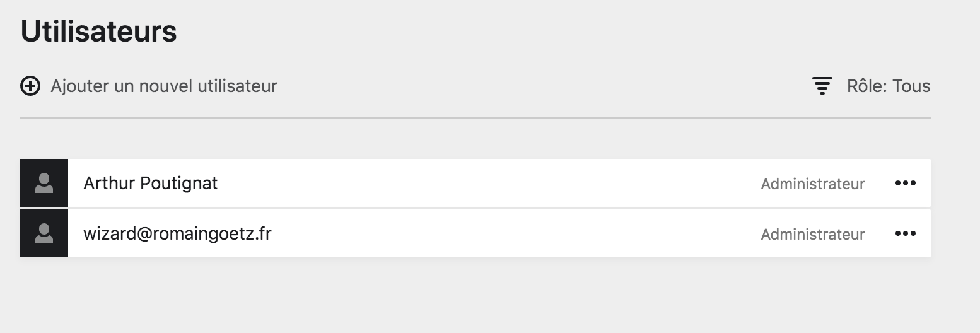
Task: Click Arthur Poutignat's Administrateur role label
Action: pyautogui.click(x=812, y=184)
